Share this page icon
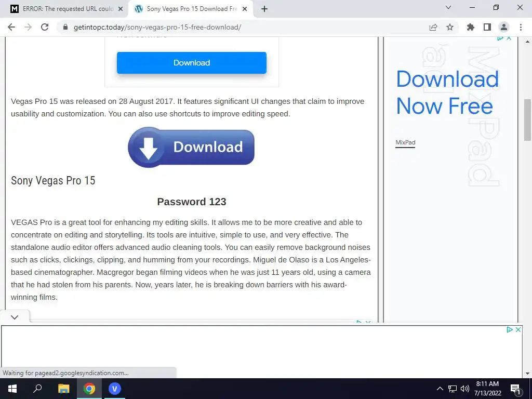This screenshot has width=532, height=399. pyautogui.click(x=433, y=27)
